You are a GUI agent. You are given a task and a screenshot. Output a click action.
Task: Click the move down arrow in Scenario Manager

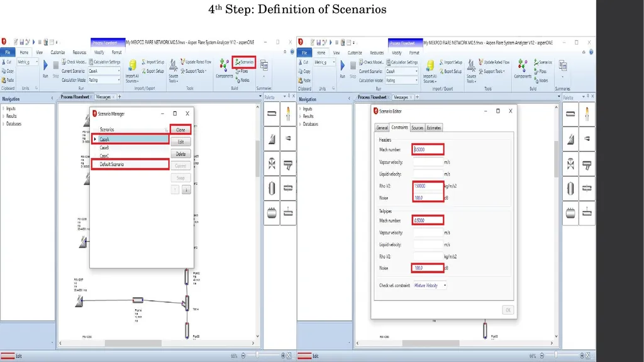click(x=186, y=189)
